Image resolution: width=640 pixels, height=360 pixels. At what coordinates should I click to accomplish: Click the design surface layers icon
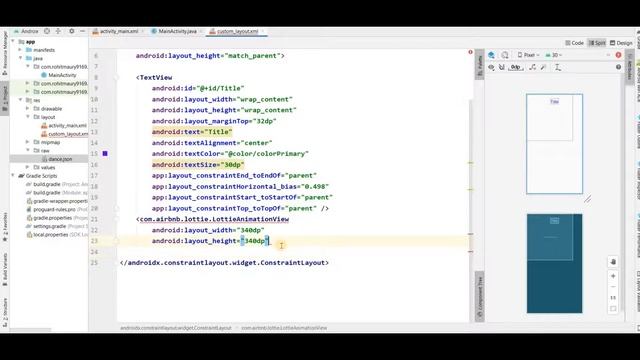pyautogui.click(x=491, y=55)
